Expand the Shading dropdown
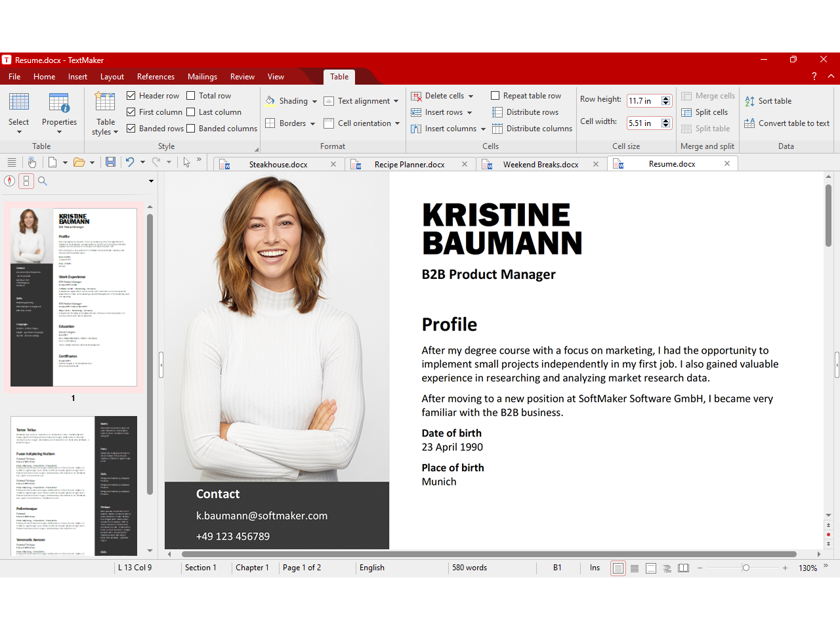Viewport: 840px width, 630px height. pos(314,102)
